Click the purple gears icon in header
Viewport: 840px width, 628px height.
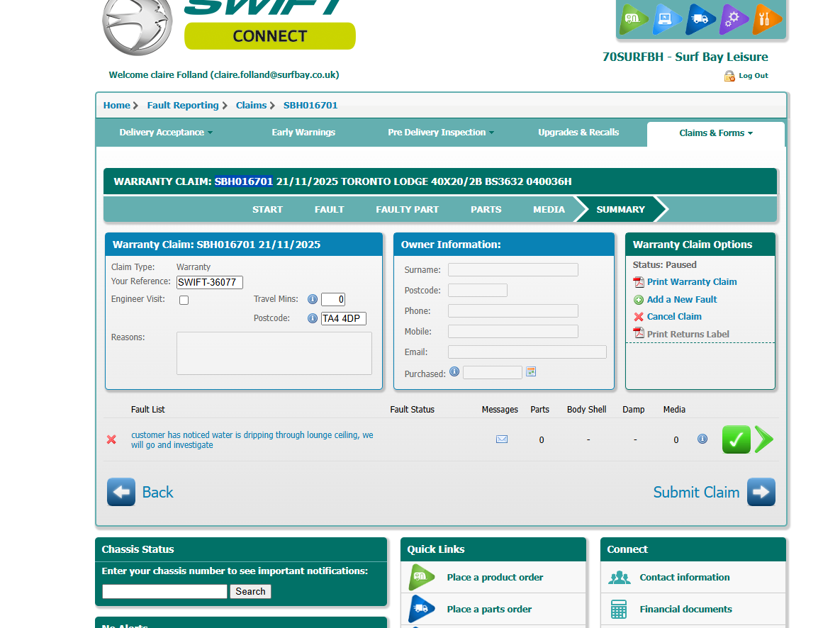point(734,18)
